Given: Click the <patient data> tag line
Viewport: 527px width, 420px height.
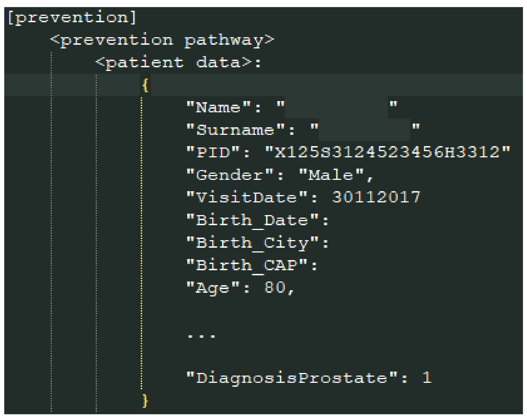Looking at the screenshot, I should (178, 62).
